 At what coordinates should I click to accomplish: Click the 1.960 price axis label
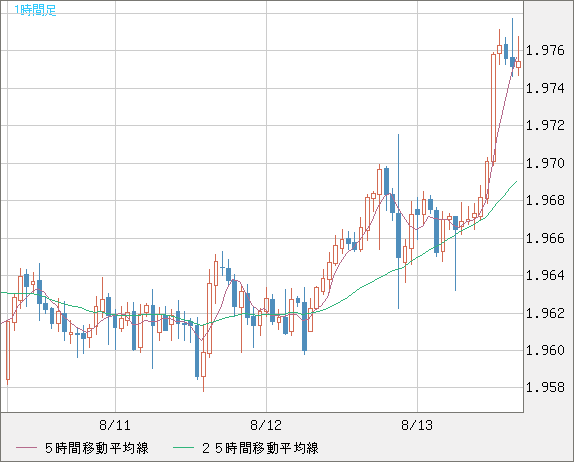coord(545,350)
